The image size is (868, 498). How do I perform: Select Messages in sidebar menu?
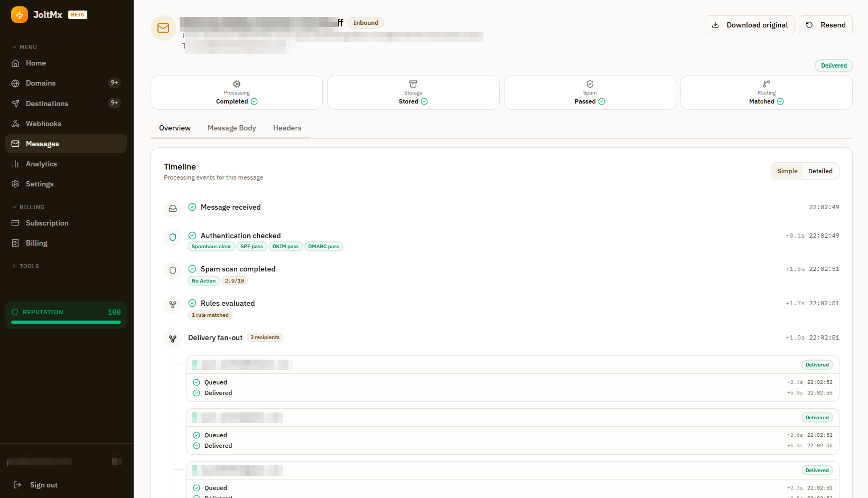pos(66,144)
